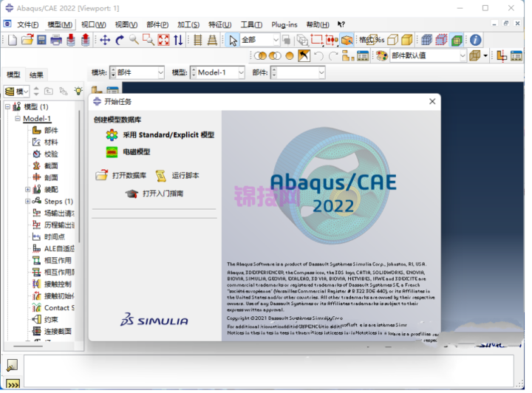Click the Print icon in the toolbar
The image size is (532, 393).
56,40
